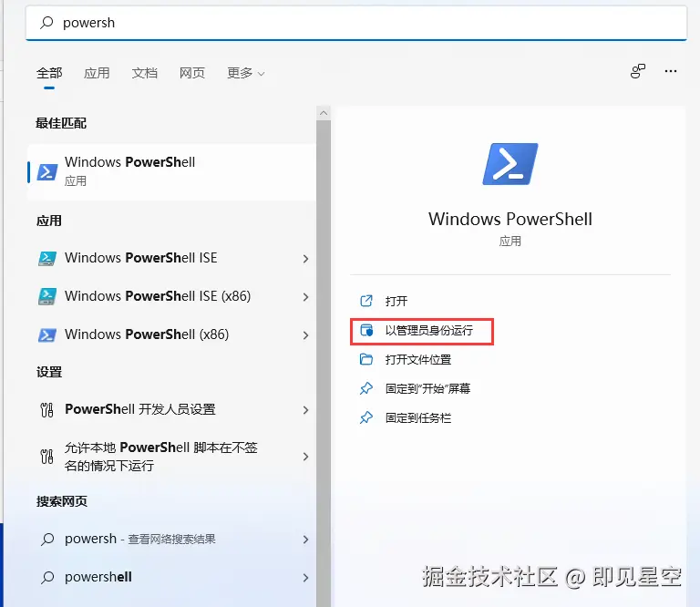
Task: Click the 以管理员身份运行 shield icon
Action: (x=366, y=330)
